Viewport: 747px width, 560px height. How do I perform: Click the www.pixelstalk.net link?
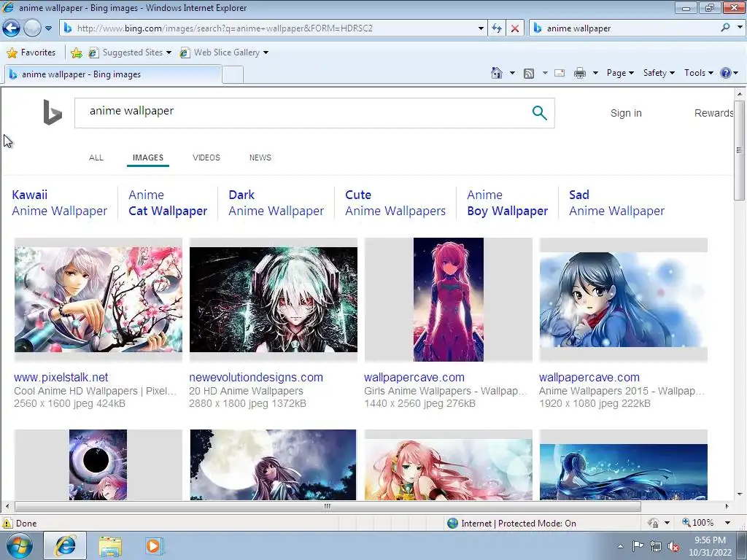click(x=61, y=377)
